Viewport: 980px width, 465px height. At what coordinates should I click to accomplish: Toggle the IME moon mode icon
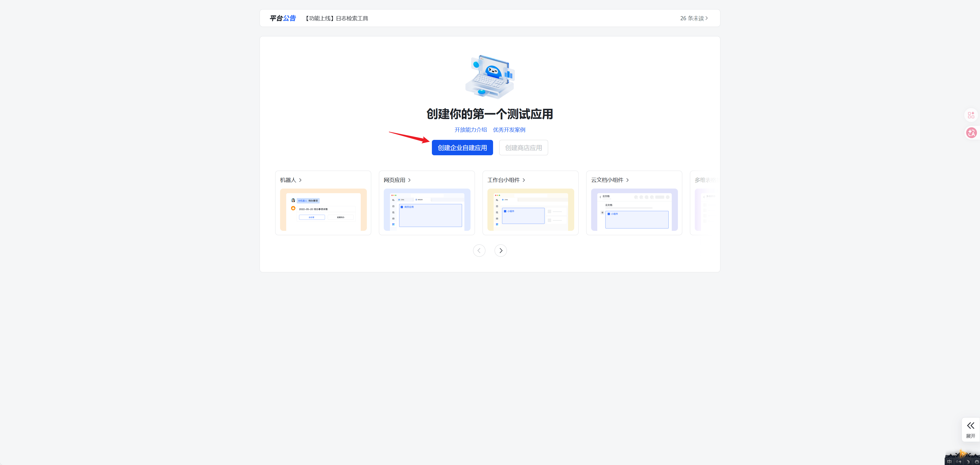(968, 462)
